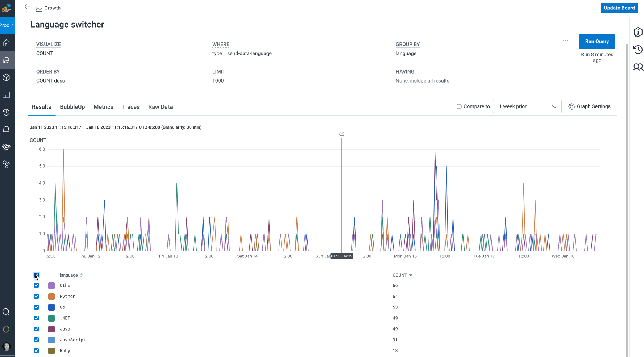Open the three-dot query options menu
The width and height of the screenshot is (644, 357).
click(565, 41)
